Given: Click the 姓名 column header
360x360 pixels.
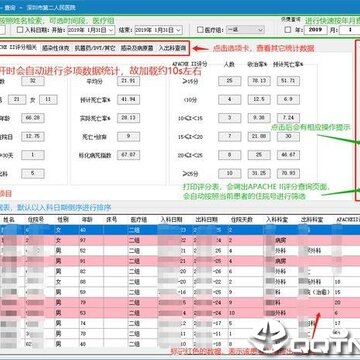Looking at the screenshot, I should click(x=9, y=220).
